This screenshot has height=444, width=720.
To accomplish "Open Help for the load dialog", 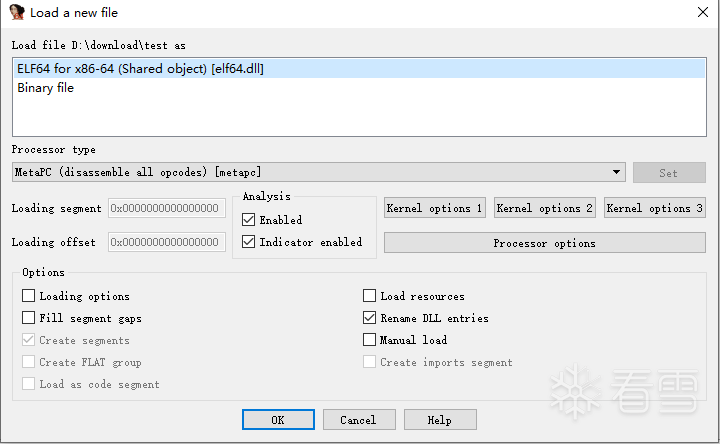I will click(x=439, y=420).
